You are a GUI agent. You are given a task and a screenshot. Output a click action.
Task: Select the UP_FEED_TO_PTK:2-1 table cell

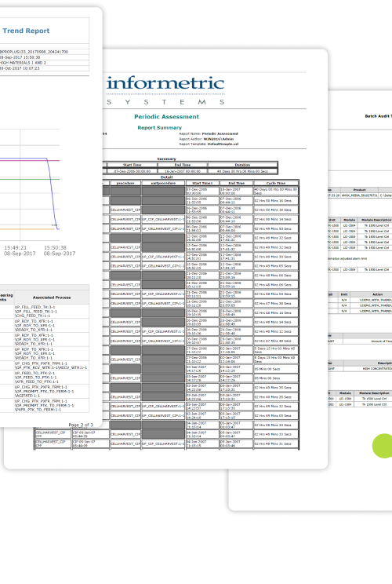(52, 378)
